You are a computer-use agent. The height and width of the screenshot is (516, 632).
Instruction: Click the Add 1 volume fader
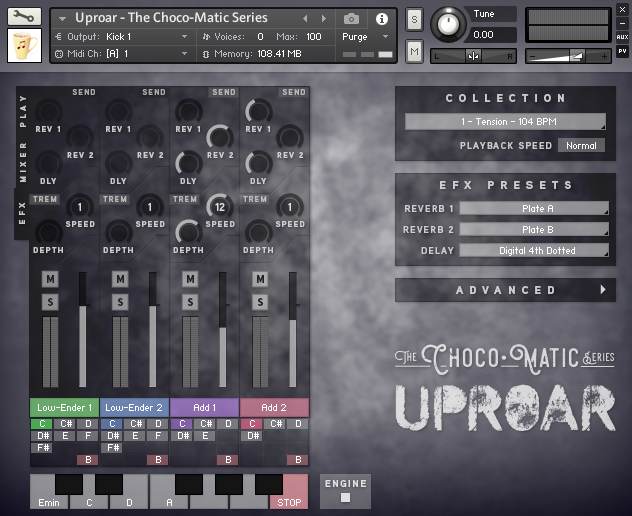click(222, 329)
